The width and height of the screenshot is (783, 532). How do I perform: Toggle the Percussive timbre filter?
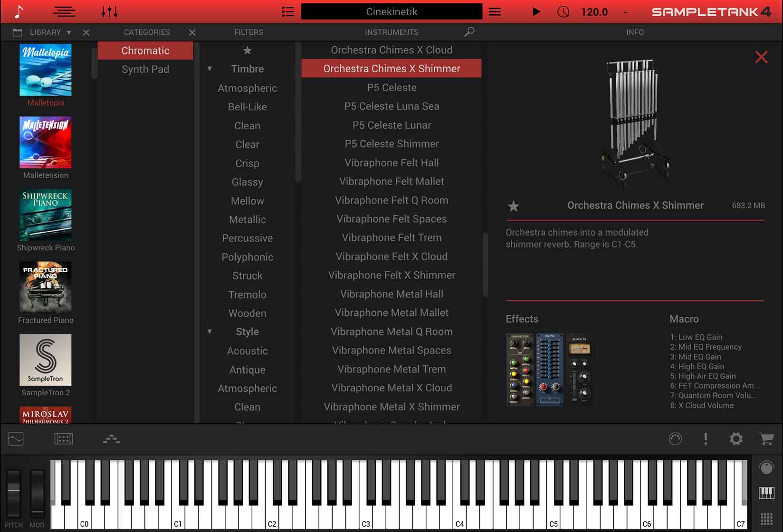click(x=247, y=238)
